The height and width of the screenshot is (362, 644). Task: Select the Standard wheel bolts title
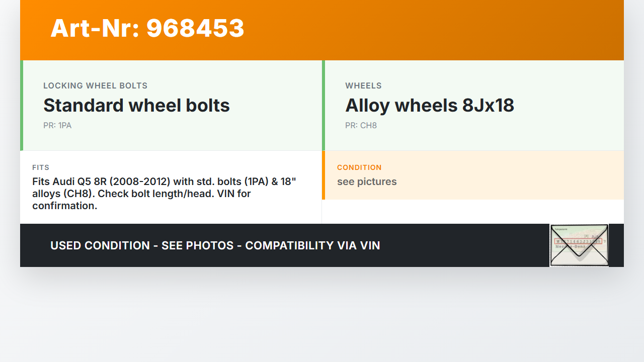coord(136,106)
